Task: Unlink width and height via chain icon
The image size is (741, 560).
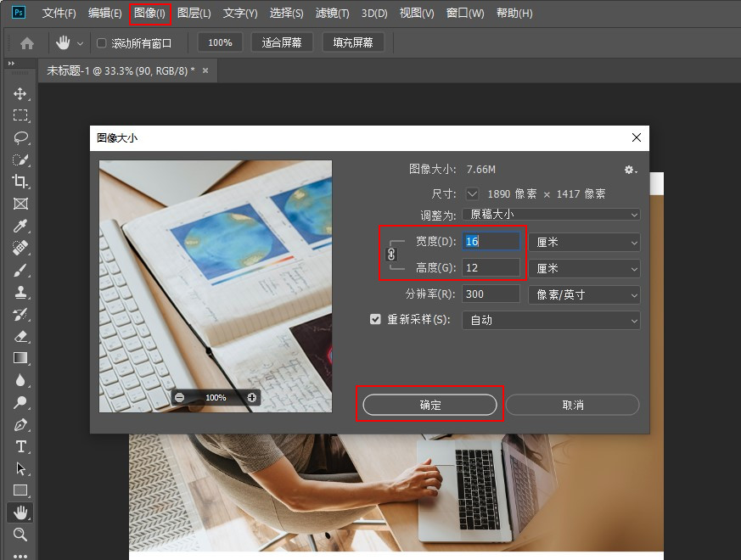Action: 392,255
